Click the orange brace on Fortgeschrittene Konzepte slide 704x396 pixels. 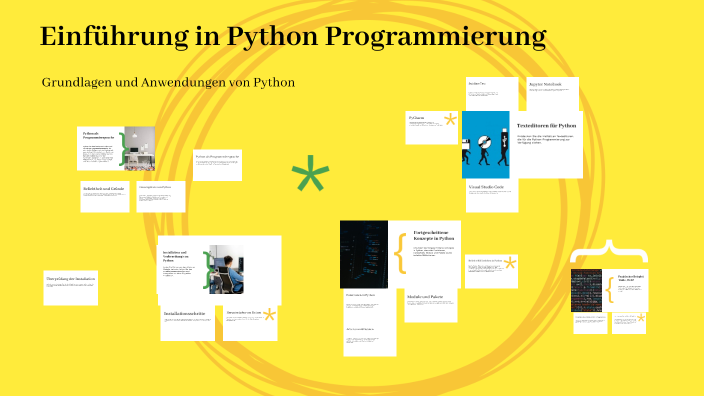pos(400,254)
